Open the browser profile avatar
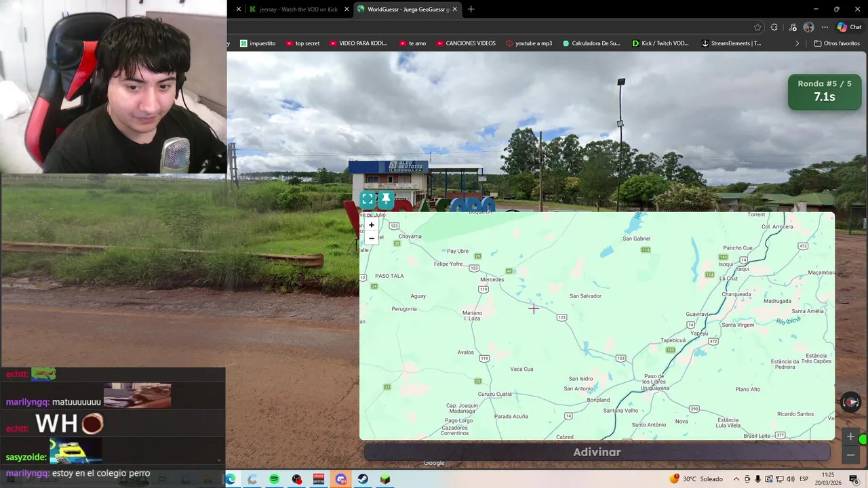The image size is (868, 488). [x=808, y=27]
